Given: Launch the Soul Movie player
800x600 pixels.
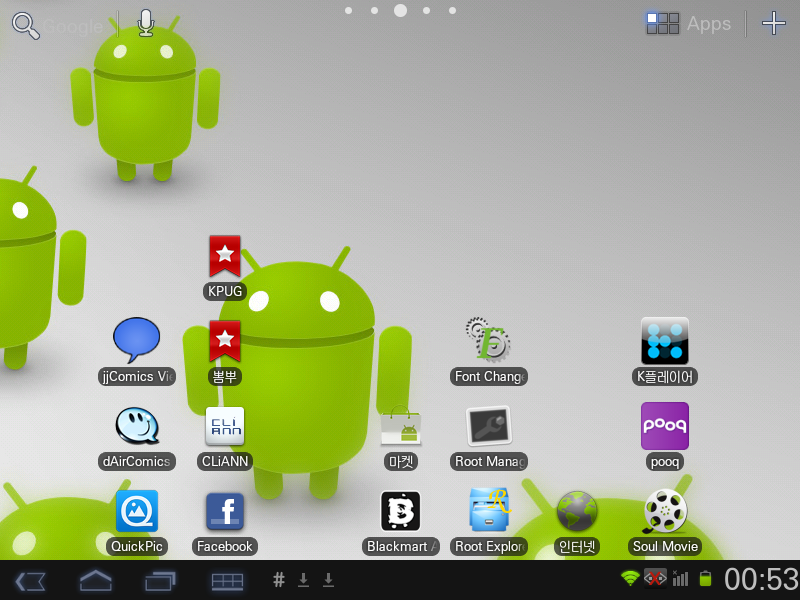Looking at the screenshot, I should point(665,522).
